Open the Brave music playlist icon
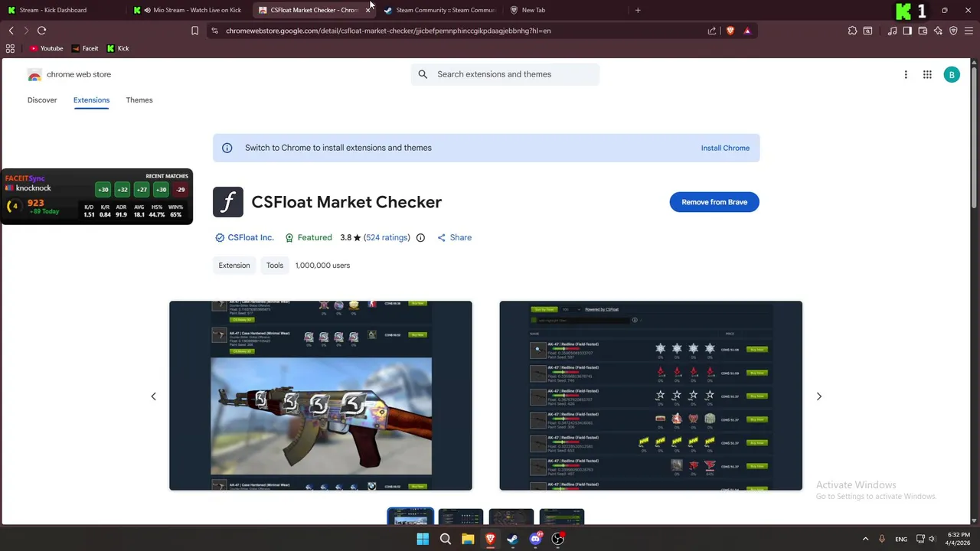This screenshot has height=551, width=980. (x=892, y=31)
